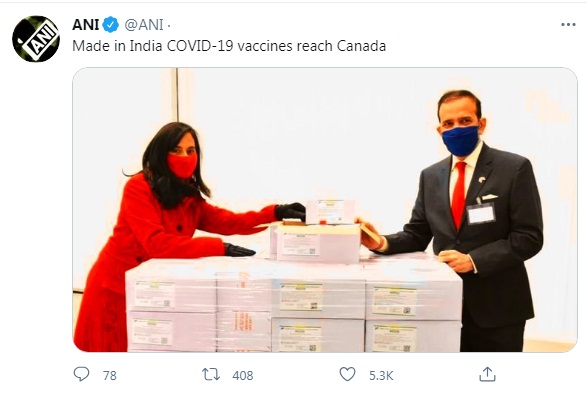Open the @ANI handle link
This screenshot has width=587, height=393.
tap(144, 25)
